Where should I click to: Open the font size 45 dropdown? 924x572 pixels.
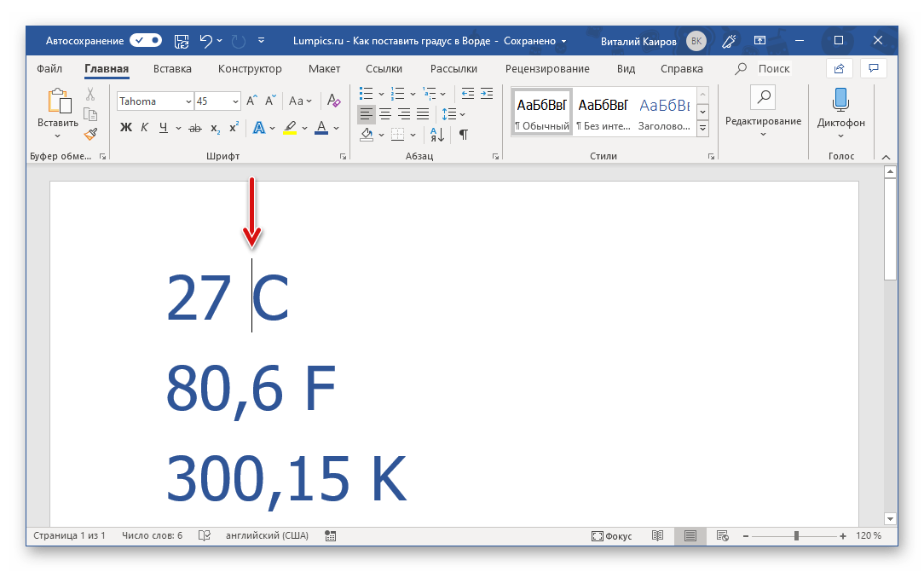coord(235,101)
